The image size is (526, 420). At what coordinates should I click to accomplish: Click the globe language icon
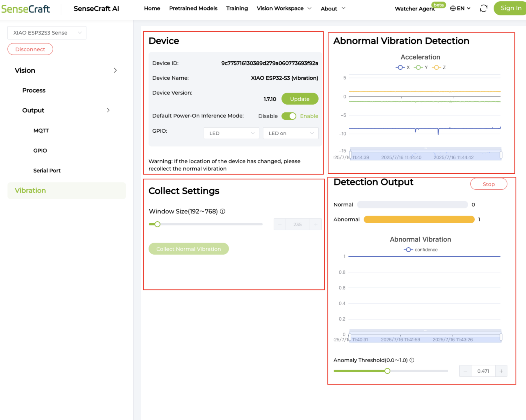tap(453, 8)
